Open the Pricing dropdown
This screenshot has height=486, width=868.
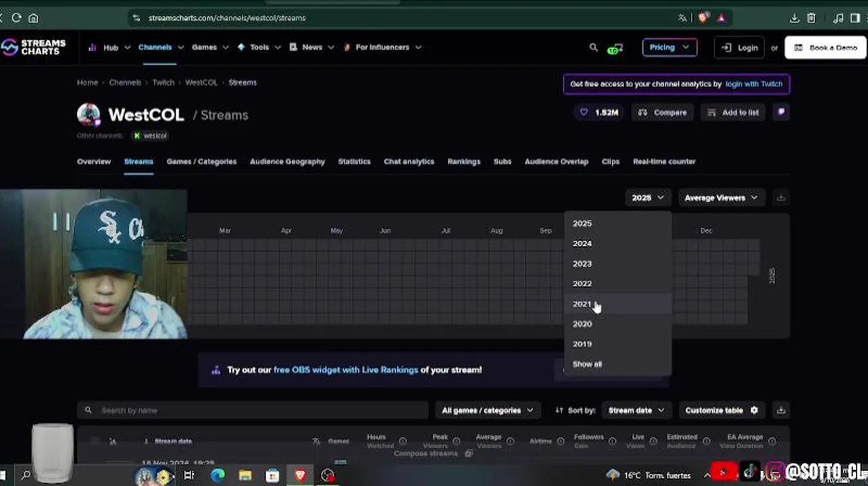click(669, 47)
